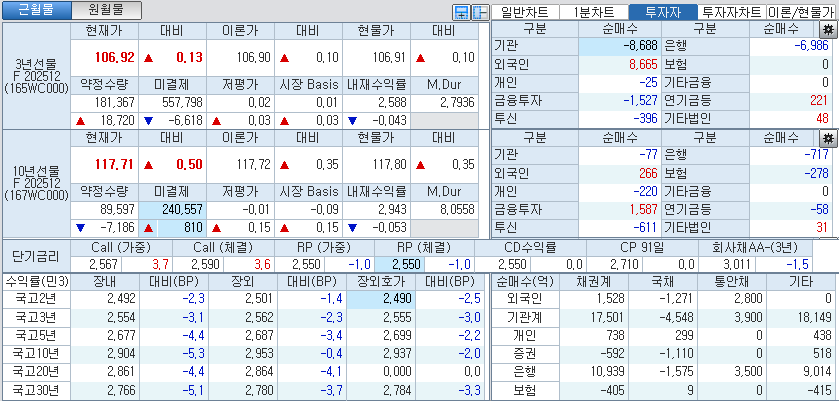This screenshot has width=839, height=401.
Task: Click the 3-year futures price 106.92
Action: pyautogui.click(x=115, y=57)
